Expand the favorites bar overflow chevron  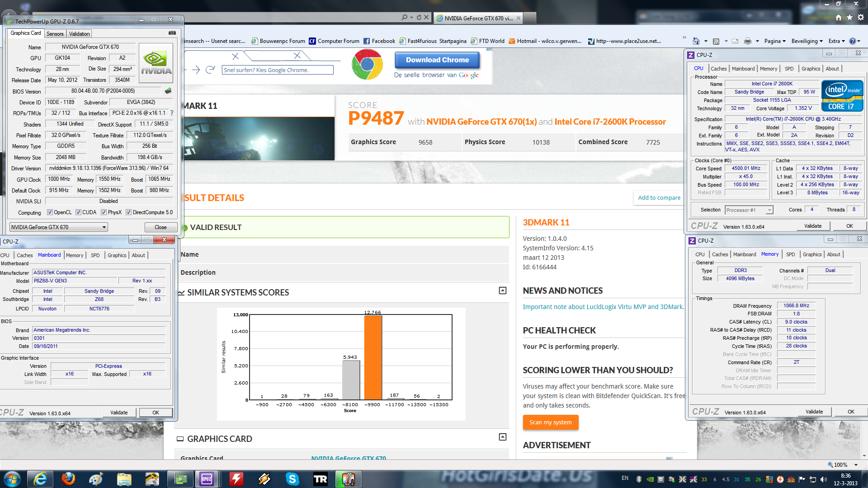pos(684,38)
